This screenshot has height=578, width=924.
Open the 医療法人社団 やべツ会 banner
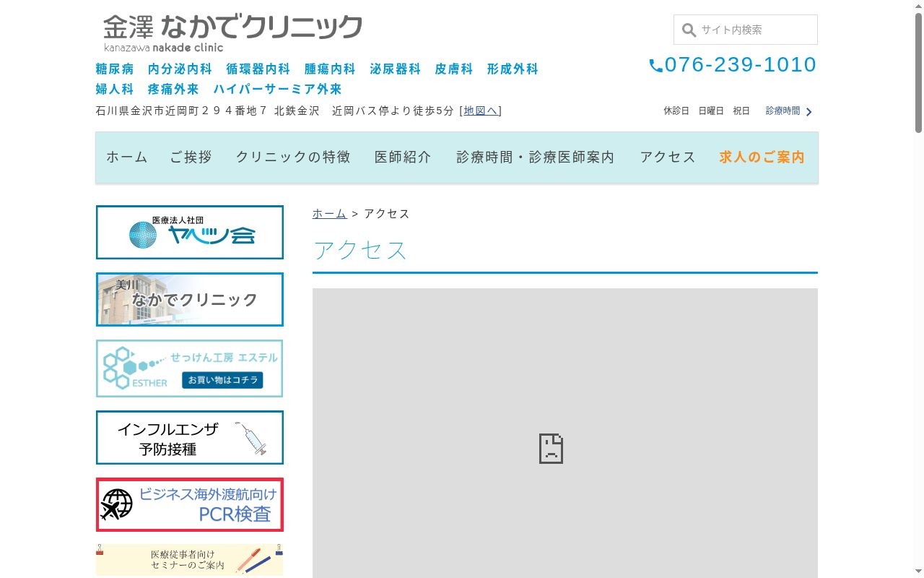tap(190, 232)
